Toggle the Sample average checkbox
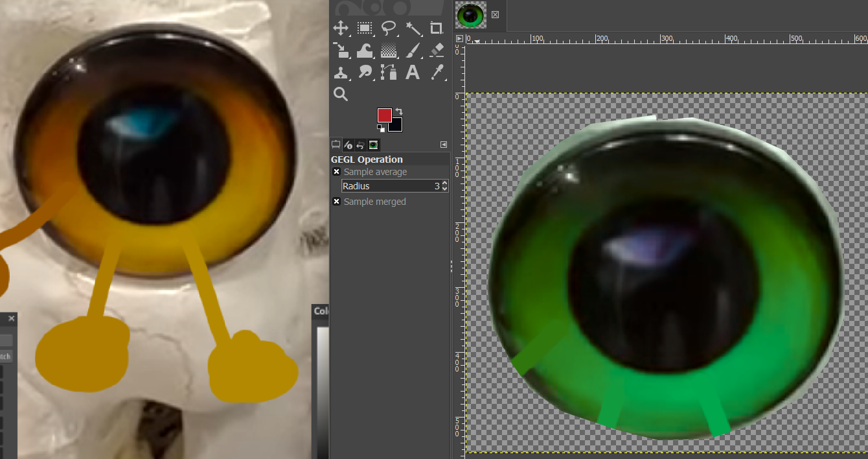 point(337,172)
